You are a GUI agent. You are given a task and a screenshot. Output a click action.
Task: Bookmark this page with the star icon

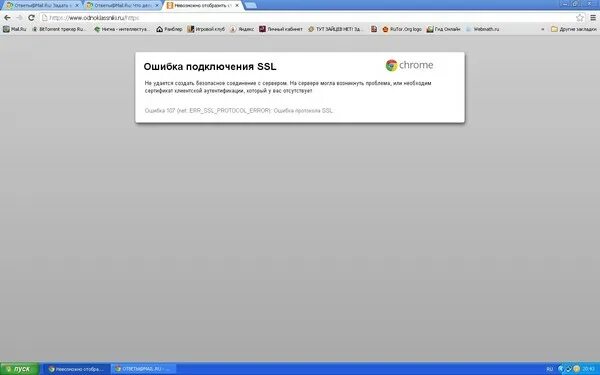[x=580, y=18]
